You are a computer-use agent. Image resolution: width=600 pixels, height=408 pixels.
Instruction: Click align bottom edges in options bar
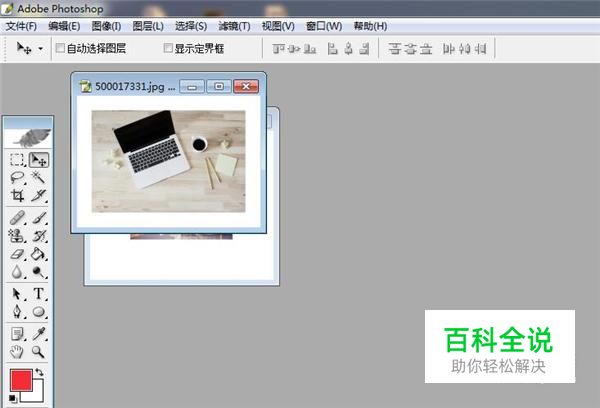(x=310, y=49)
